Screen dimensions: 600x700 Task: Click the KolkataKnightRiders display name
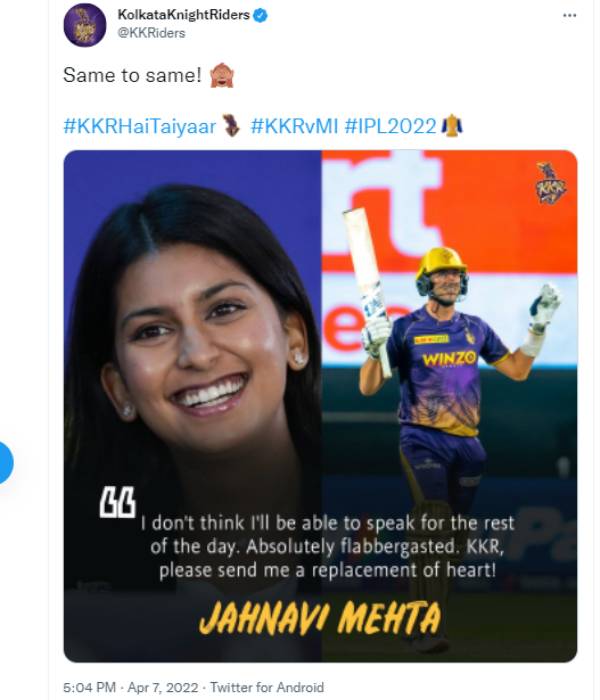183,15
